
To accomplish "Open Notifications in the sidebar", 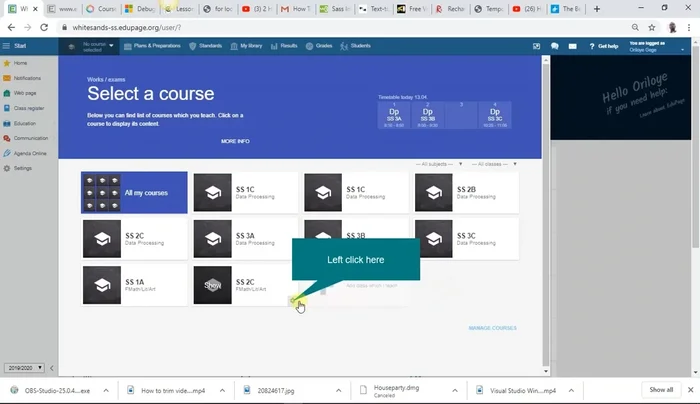I will (x=26, y=78).
